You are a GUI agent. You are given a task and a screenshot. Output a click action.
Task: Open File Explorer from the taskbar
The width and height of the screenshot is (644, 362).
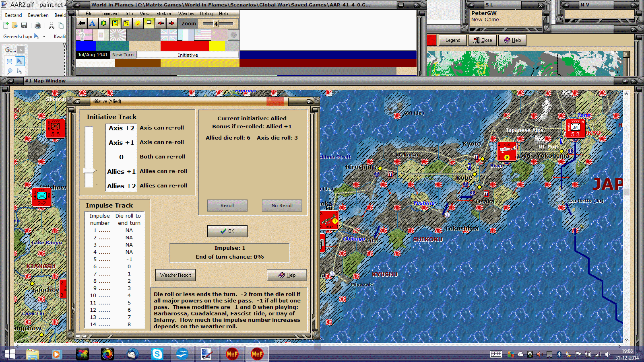tap(33, 354)
